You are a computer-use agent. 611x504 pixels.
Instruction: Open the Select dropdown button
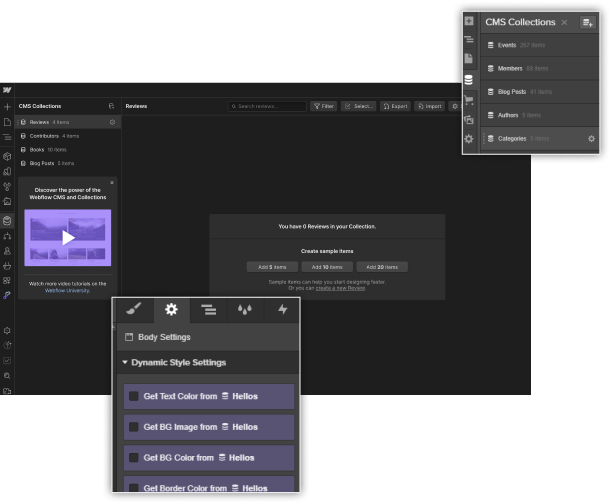pyautogui.click(x=358, y=106)
